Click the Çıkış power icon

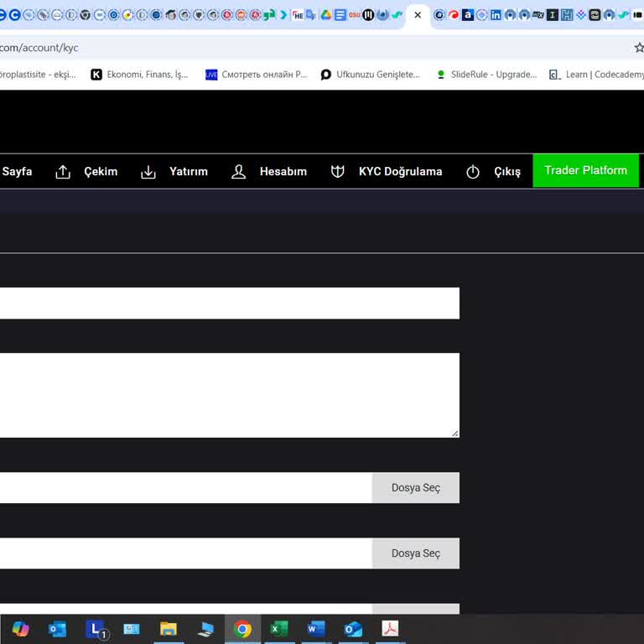click(473, 172)
